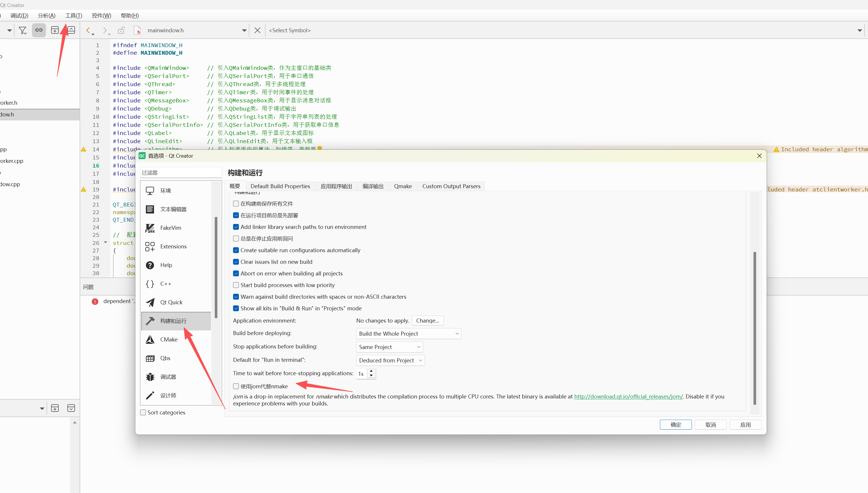This screenshot has width=868, height=493.
Task: Check 在构建前保存所有文件 option
Action: [x=236, y=204]
